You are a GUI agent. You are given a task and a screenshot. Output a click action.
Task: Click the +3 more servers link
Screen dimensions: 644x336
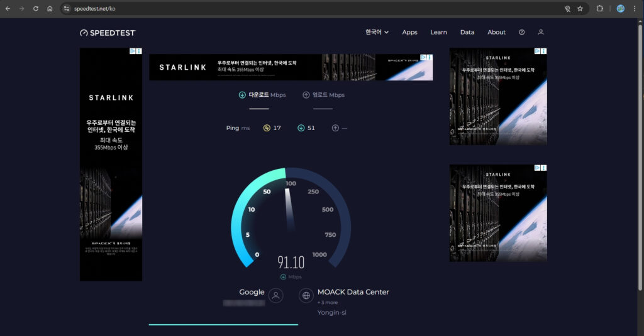328,302
